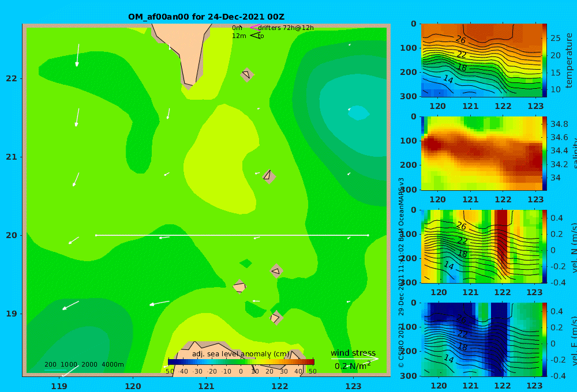The height and width of the screenshot is (392, 577).
Task: Click longitude tick label 119 on main map
Action: [x=59, y=386]
